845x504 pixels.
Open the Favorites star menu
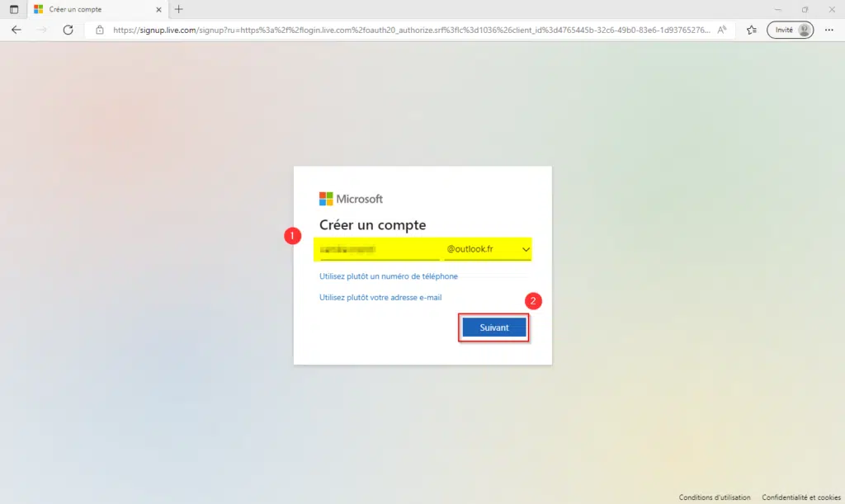pyautogui.click(x=752, y=31)
